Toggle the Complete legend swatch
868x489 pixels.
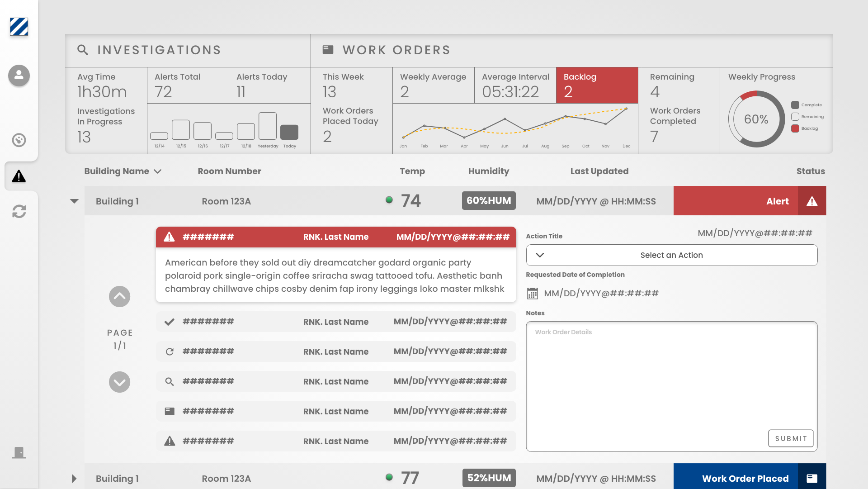coord(795,105)
